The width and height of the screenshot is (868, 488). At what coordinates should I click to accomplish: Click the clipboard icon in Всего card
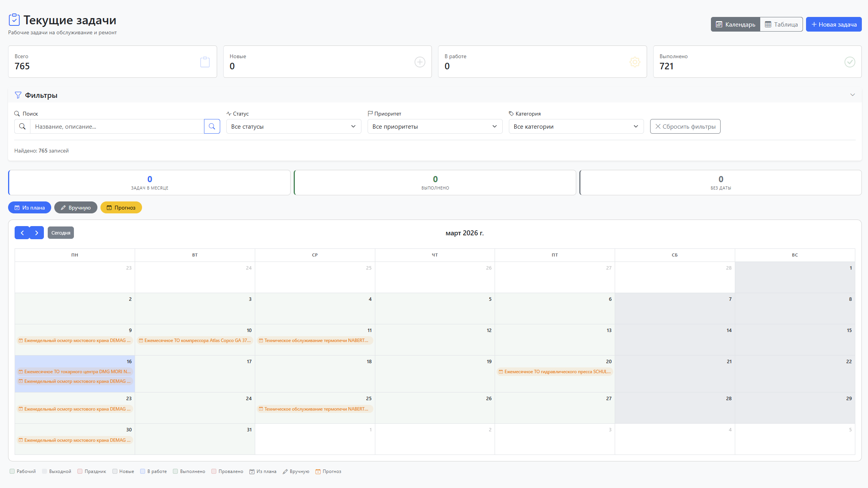[x=205, y=62]
